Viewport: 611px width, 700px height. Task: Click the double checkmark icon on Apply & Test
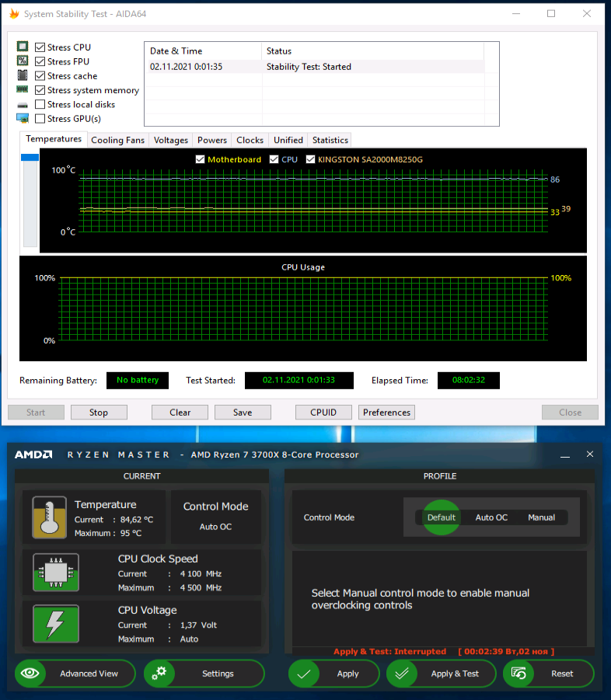coord(402,674)
